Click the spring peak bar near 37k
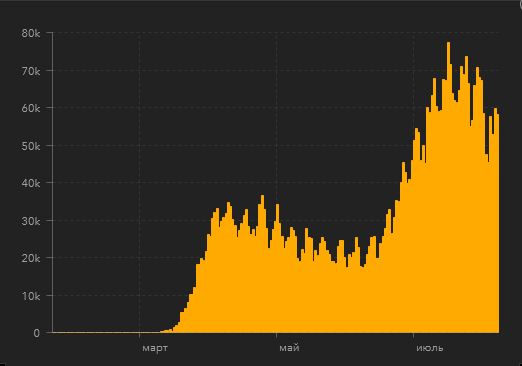 tap(262, 264)
